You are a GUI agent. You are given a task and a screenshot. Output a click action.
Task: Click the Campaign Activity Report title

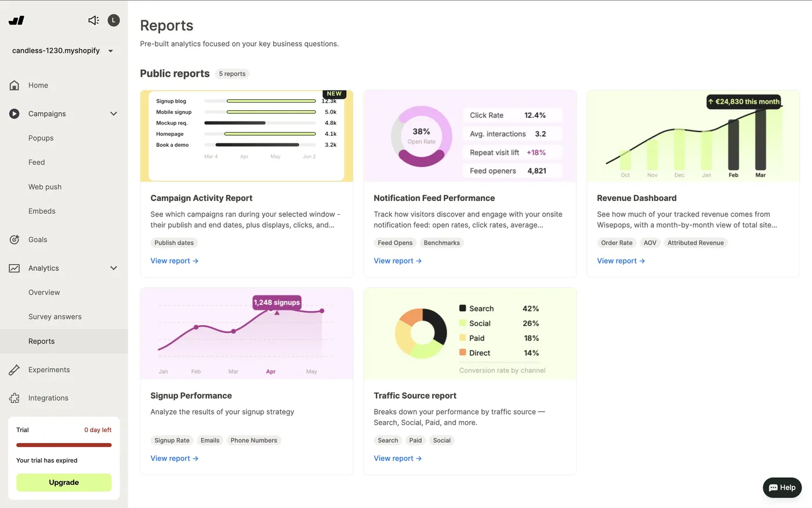click(x=201, y=198)
